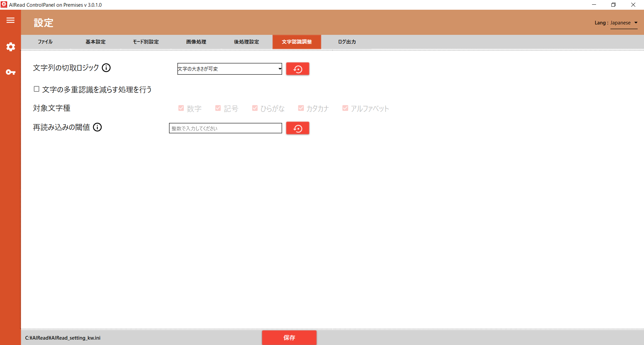Toggle the 数字 character type checkbox

pos(181,108)
